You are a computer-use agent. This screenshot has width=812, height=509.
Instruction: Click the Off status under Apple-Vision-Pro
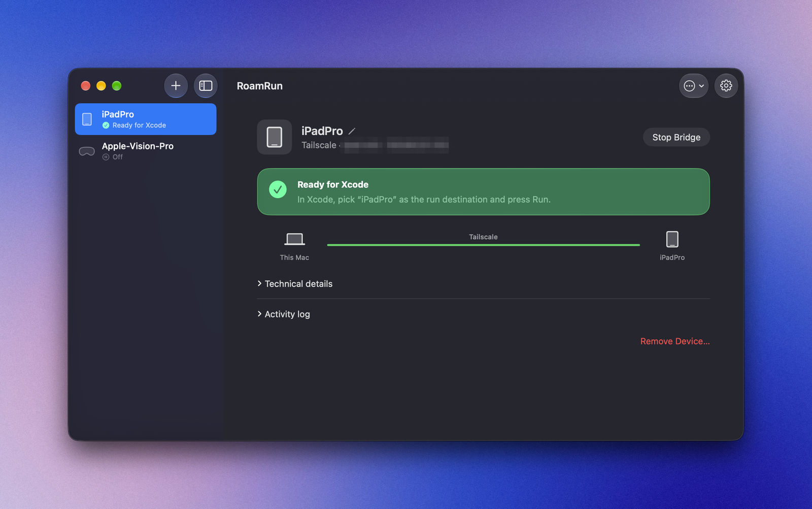(113, 157)
